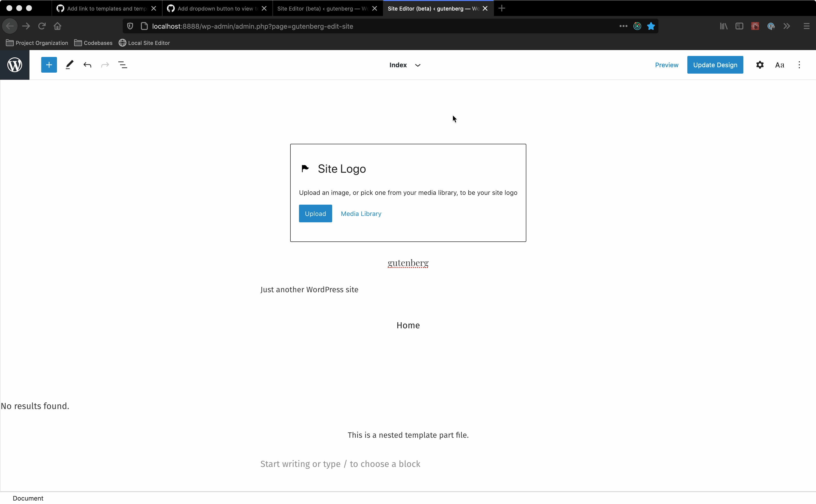The height and width of the screenshot is (504, 816).
Task: Click the blue block inserter plus button
Action: click(x=49, y=65)
